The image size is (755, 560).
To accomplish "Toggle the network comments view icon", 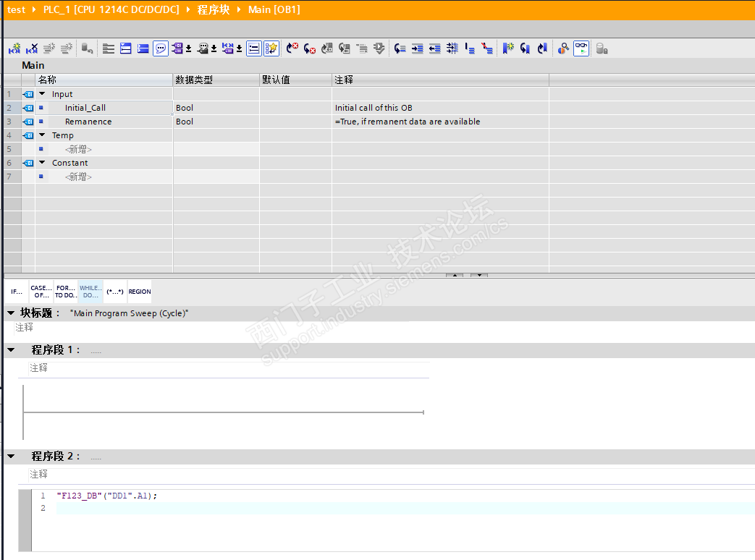I will [254, 48].
